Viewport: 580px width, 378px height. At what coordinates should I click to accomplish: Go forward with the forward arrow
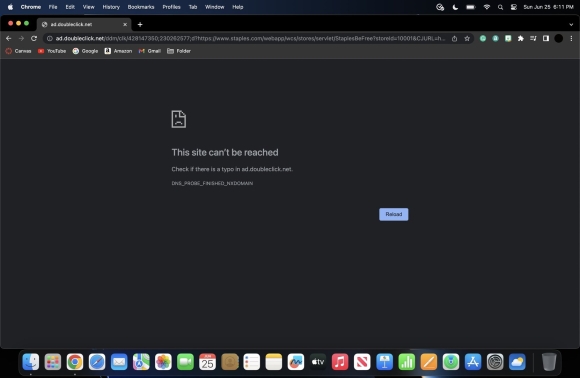click(21, 38)
